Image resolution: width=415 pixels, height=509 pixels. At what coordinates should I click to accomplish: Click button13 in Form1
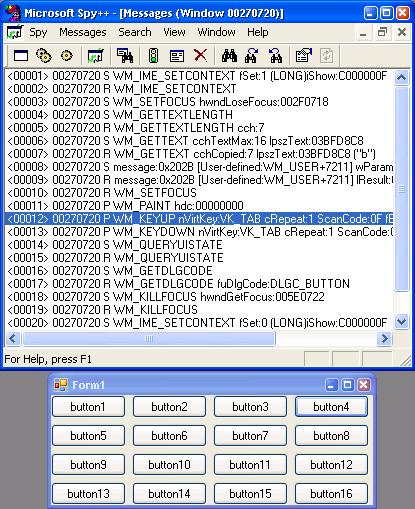pos(88,494)
